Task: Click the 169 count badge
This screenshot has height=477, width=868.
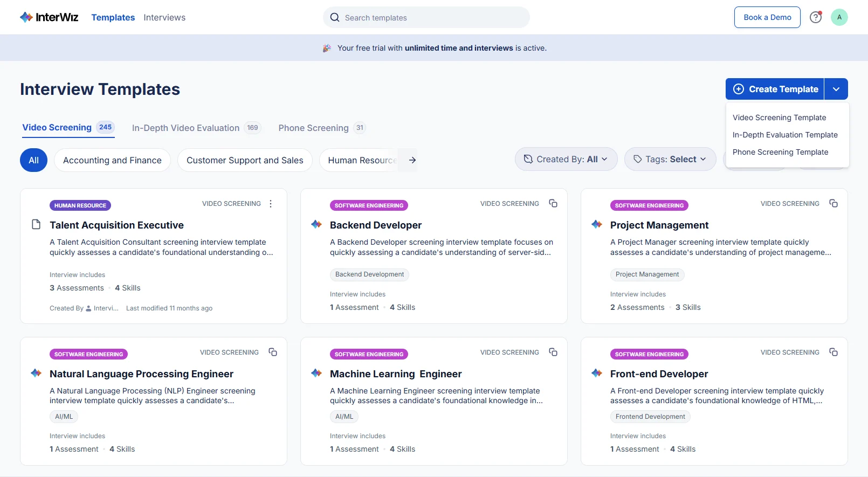Action: (x=252, y=128)
